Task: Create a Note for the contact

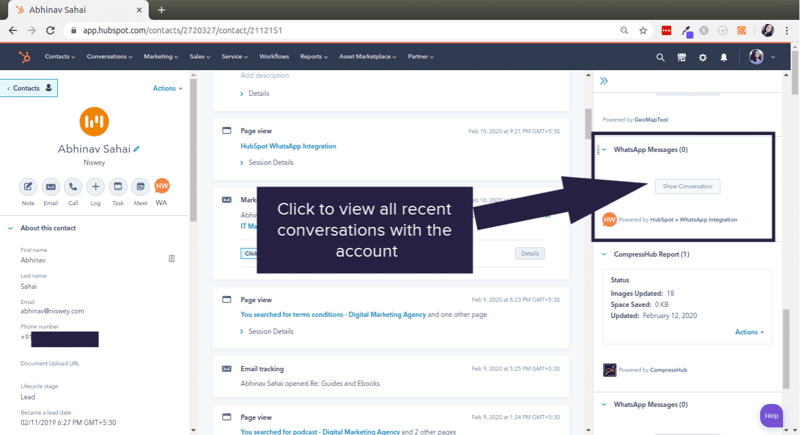Action: click(28, 187)
